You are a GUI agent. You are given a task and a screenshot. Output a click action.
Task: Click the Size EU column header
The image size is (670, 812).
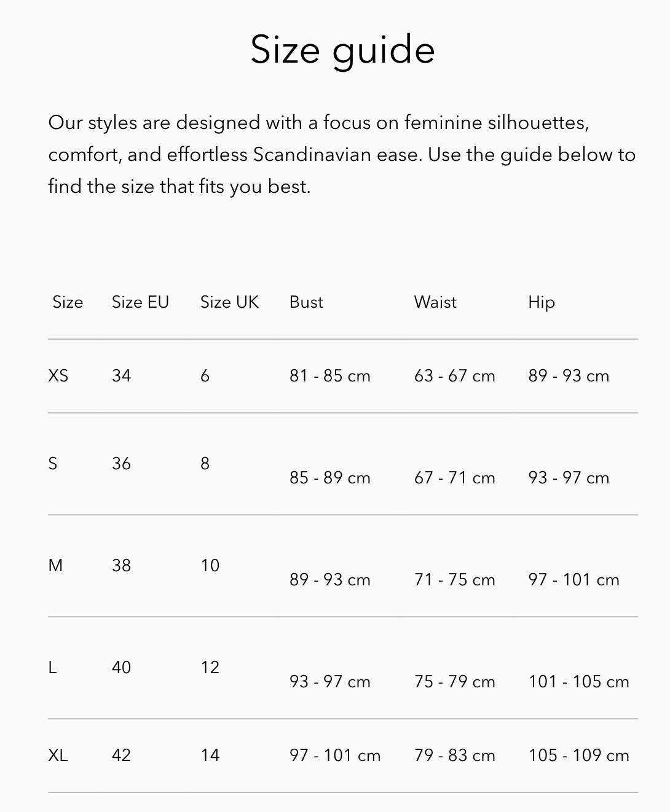click(x=140, y=302)
